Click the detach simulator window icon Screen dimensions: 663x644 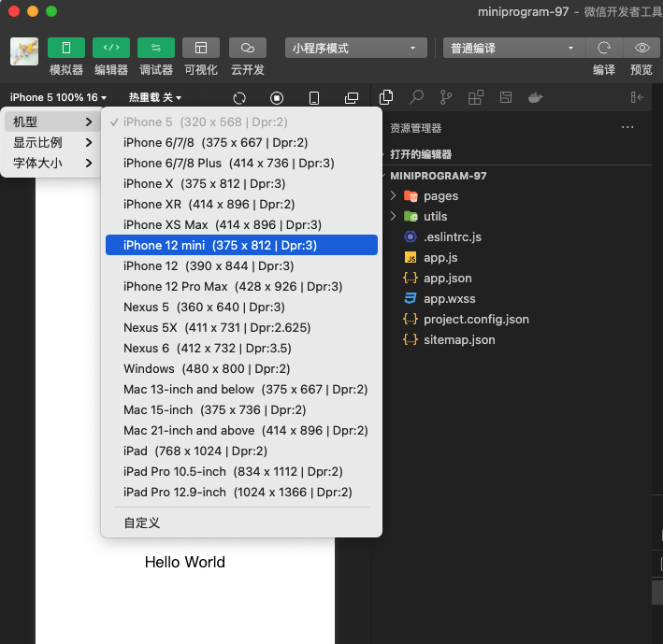(352, 98)
